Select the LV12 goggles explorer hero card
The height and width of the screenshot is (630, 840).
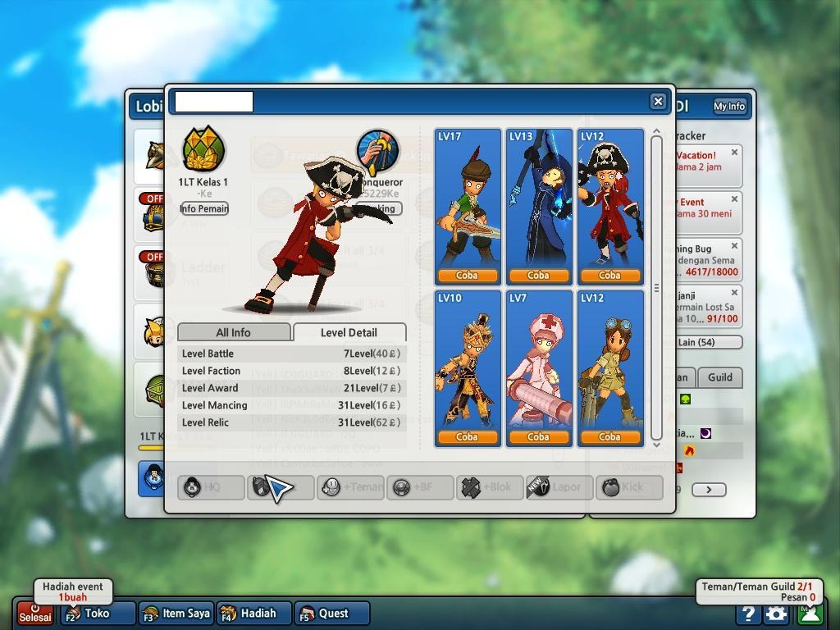coord(610,368)
